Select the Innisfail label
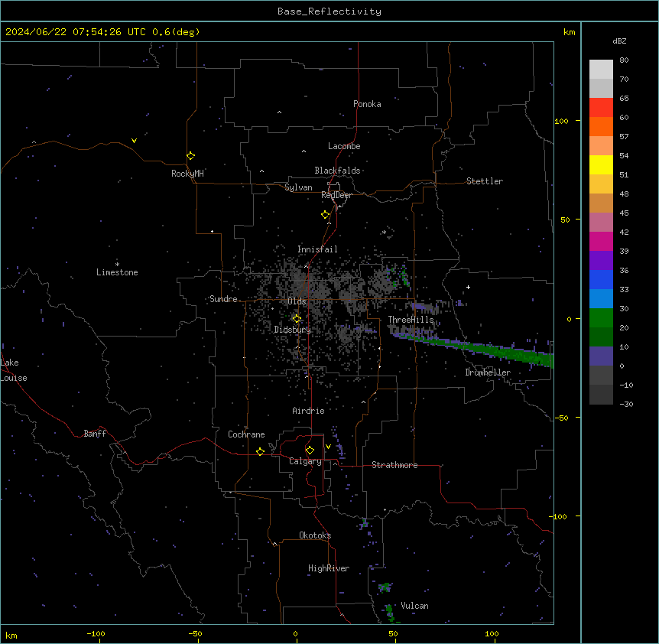659x644 pixels. click(317, 249)
